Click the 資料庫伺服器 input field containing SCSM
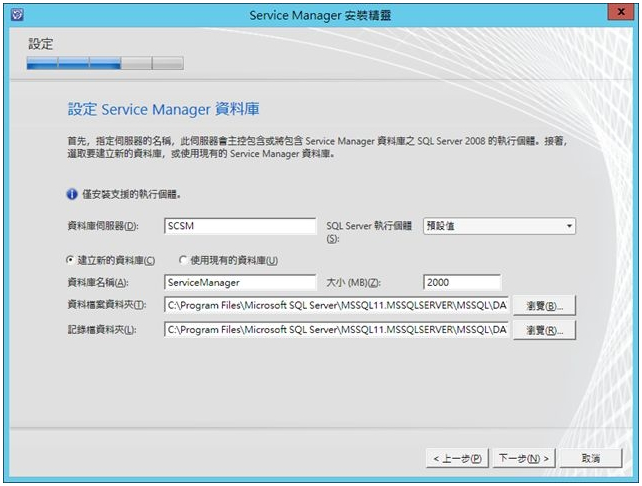The image size is (642, 486). [x=240, y=226]
